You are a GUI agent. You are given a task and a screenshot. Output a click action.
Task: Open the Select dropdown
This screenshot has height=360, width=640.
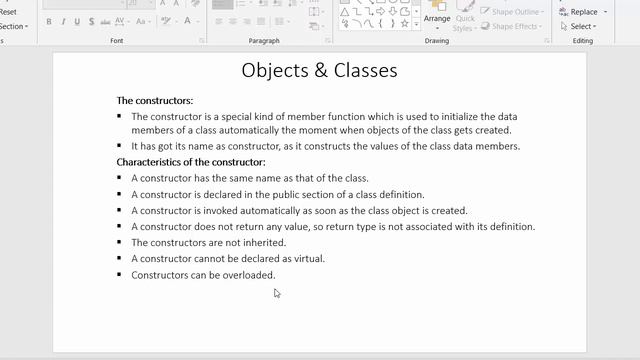pyautogui.click(x=579, y=27)
